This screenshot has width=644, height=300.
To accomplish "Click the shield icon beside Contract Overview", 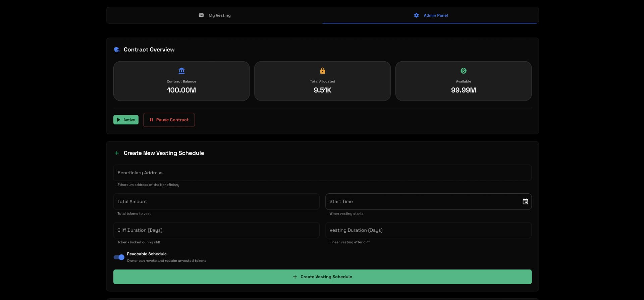I will tap(117, 50).
